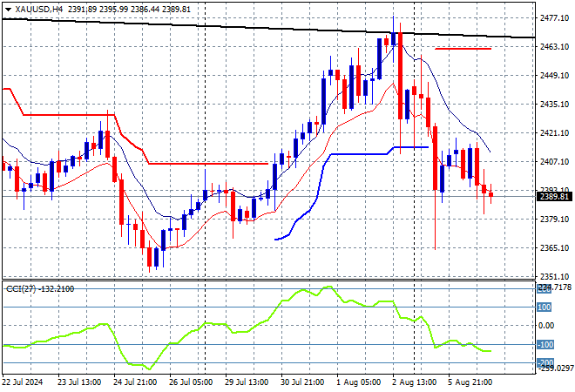Click the CCI 100 level label
The image size is (575, 392).
(x=545, y=308)
